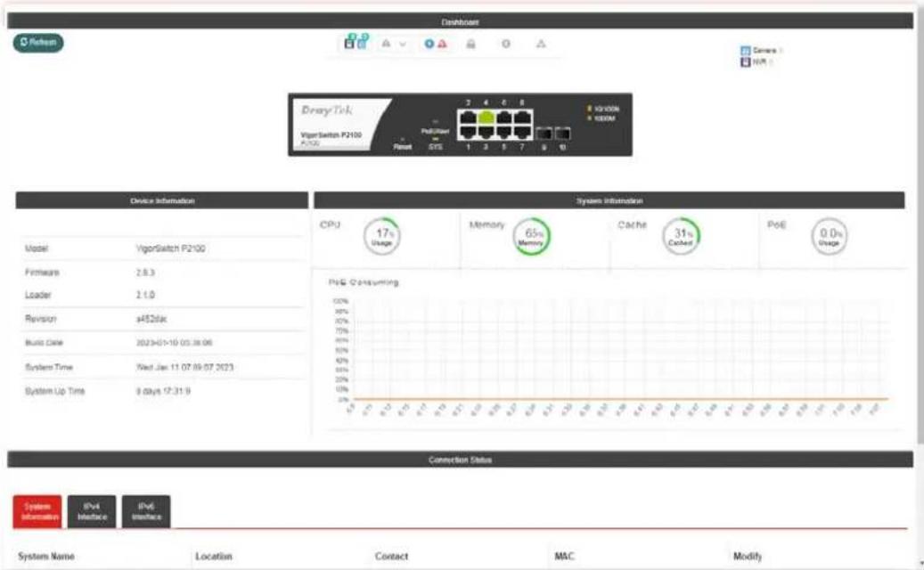Click the System Name column header
924x570 pixels.
coord(46,557)
